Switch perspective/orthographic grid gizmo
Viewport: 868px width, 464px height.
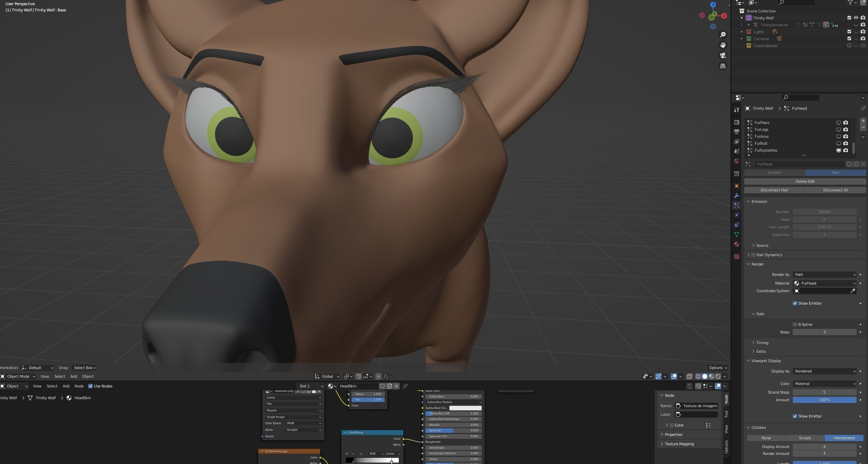tap(723, 66)
